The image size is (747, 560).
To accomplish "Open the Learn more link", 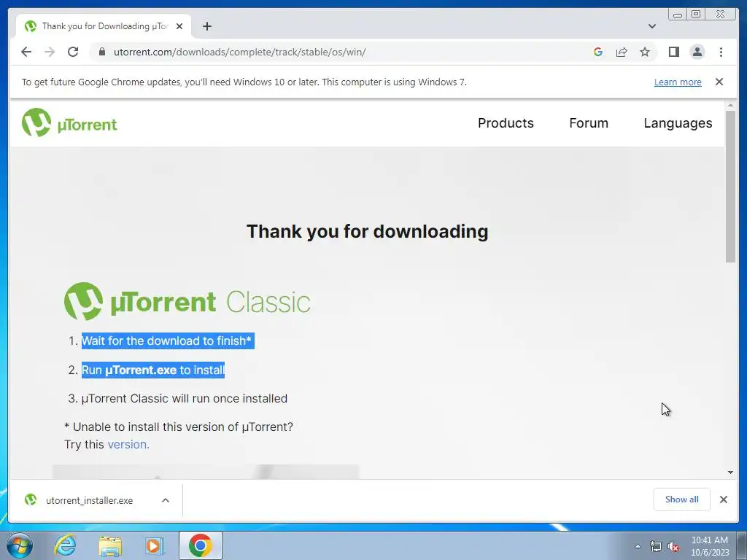I will click(x=678, y=82).
